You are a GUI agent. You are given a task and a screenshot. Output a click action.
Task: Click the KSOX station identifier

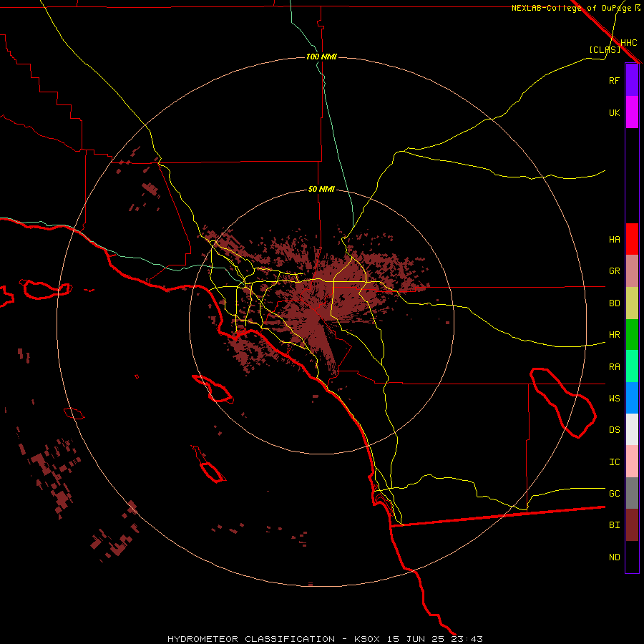coord(367,639)
